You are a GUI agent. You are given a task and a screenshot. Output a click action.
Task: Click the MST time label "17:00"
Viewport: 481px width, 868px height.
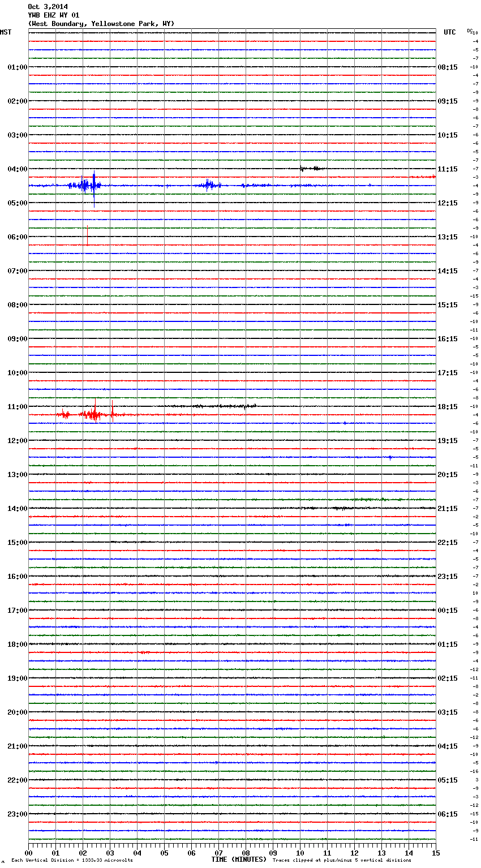[x=18, y=611]
